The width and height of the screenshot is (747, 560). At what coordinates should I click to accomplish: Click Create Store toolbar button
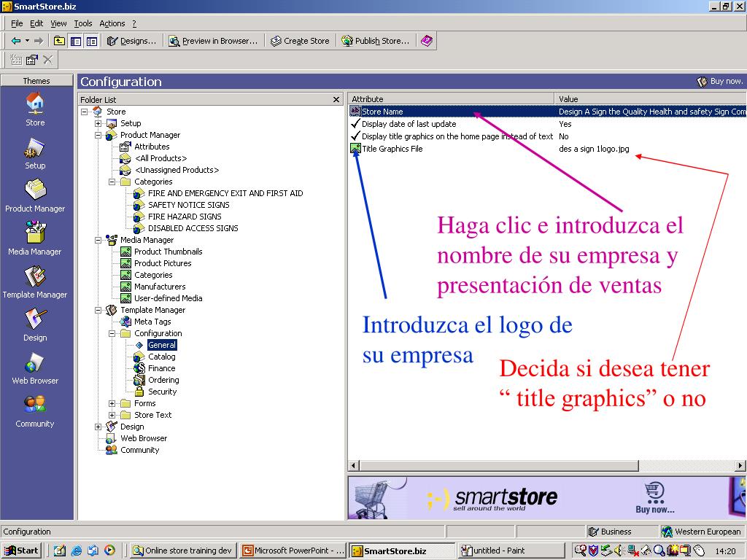coord(300,41)
